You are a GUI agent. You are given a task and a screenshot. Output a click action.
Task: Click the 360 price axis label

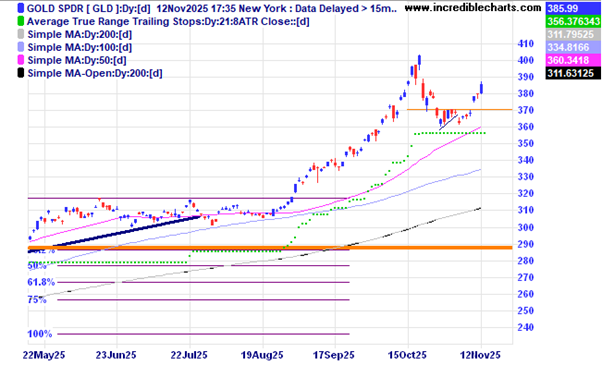coord(526,127)
